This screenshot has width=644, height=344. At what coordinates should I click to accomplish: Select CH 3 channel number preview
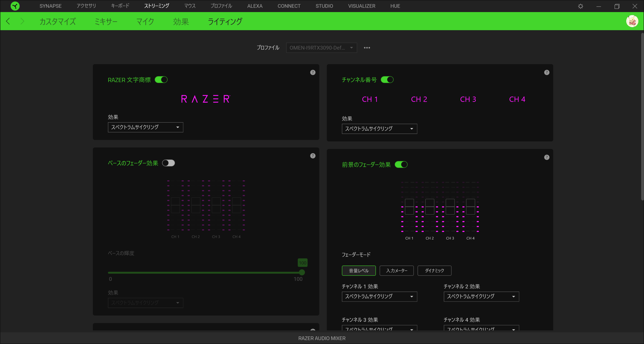tap(468, 99)
